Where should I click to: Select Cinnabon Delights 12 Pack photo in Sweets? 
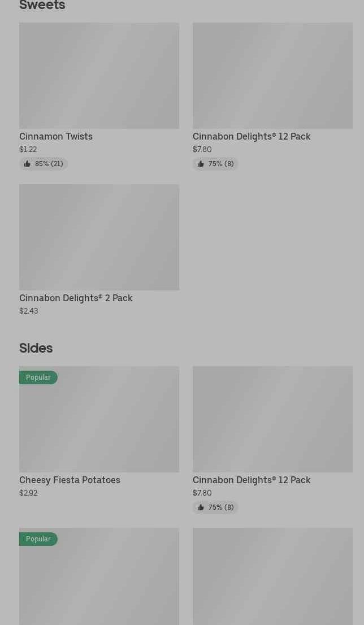[272, 76]
